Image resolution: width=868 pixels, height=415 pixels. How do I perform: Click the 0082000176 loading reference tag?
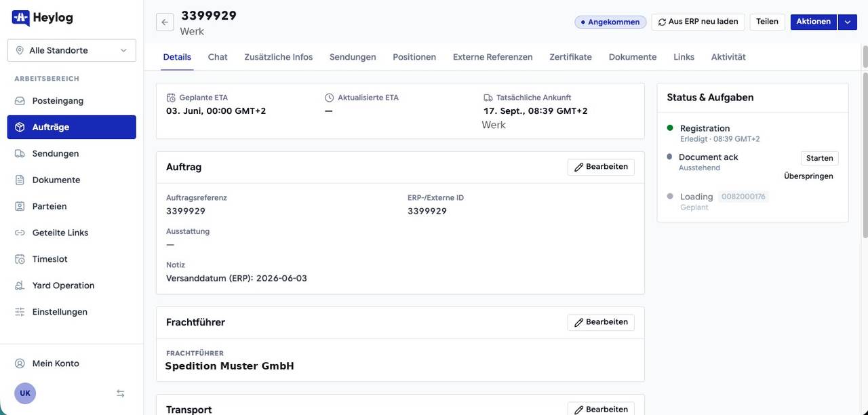tap(743, 197)
